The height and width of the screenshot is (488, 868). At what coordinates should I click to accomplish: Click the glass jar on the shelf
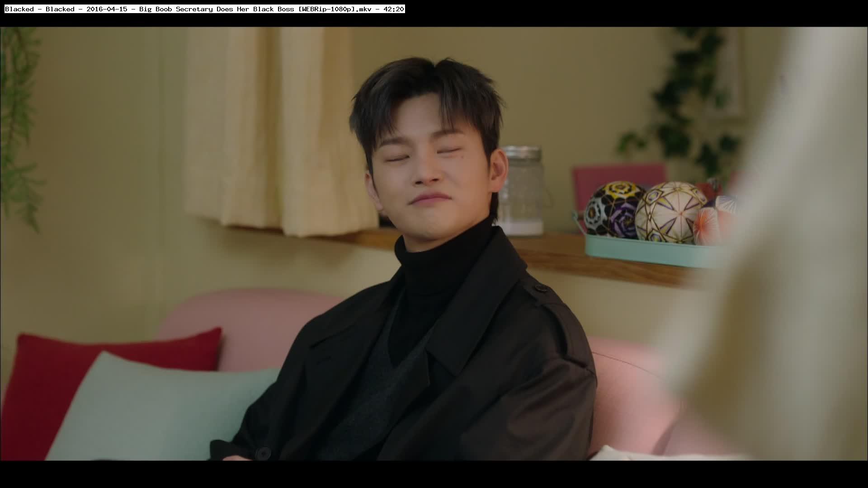click(x=524, y=190)
